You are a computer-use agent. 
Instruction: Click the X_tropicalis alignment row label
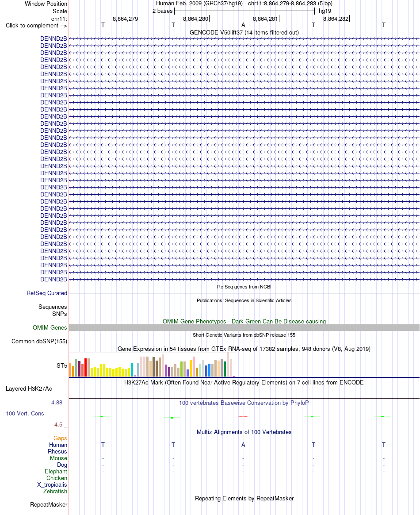(x=52, y=484)
